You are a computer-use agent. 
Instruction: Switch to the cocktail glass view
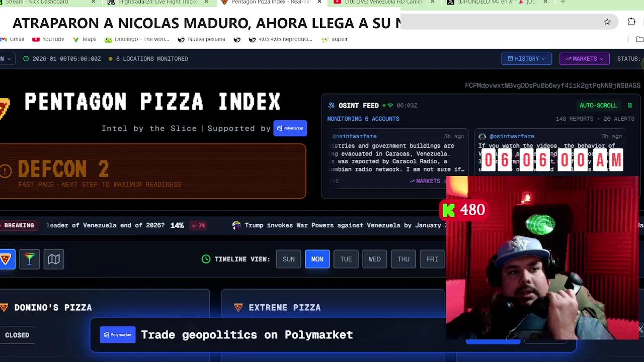pos(30,259)
